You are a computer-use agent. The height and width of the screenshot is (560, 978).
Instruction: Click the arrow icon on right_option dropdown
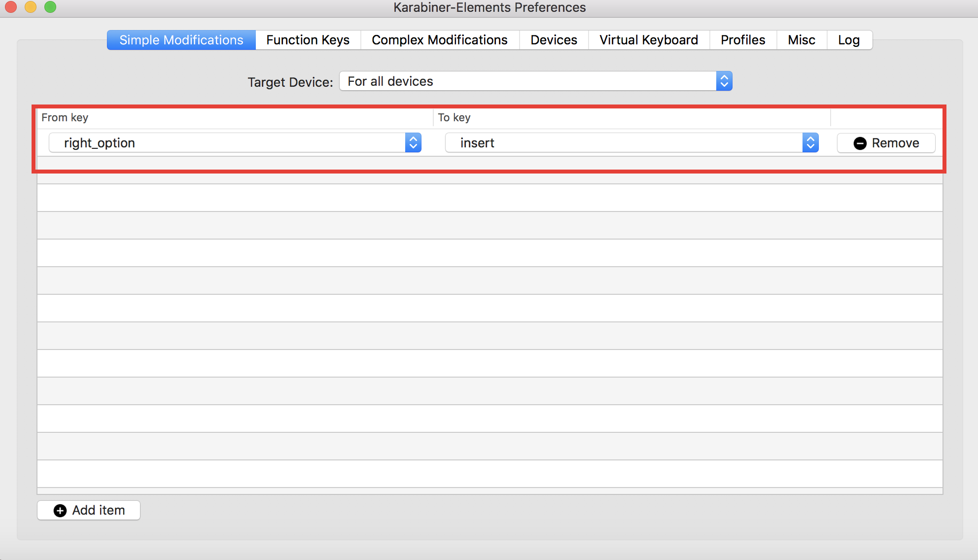click(x=413, y=142)
